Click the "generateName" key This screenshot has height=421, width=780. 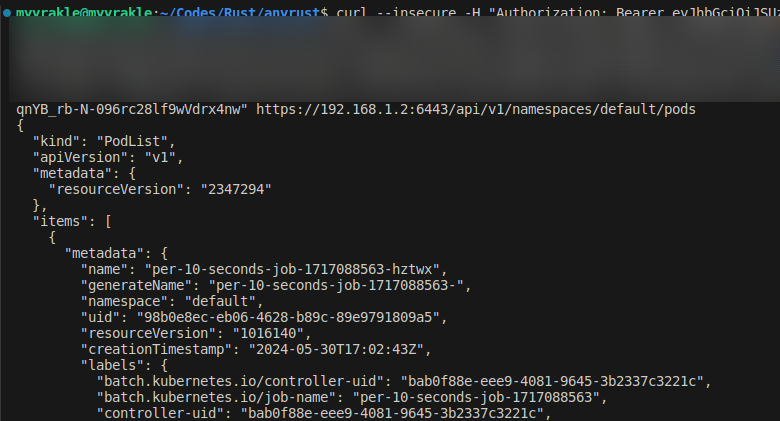[x=132, y=285]
